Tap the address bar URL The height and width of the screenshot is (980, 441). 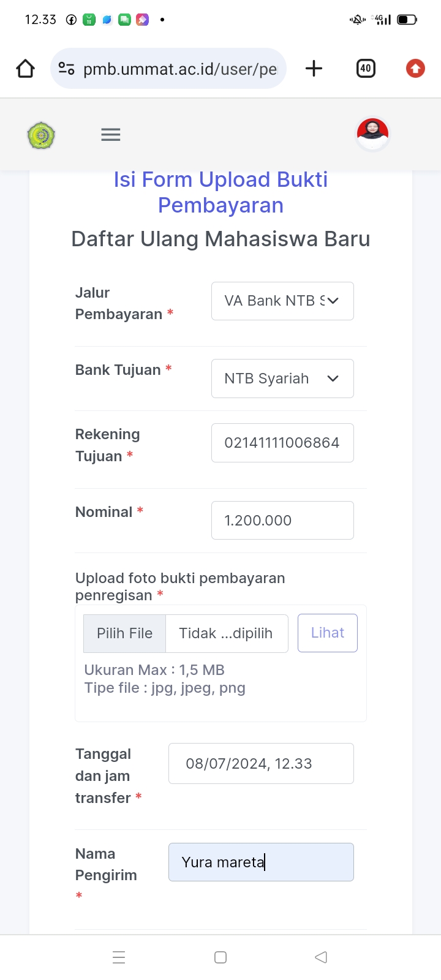click(x=180, y=69)
